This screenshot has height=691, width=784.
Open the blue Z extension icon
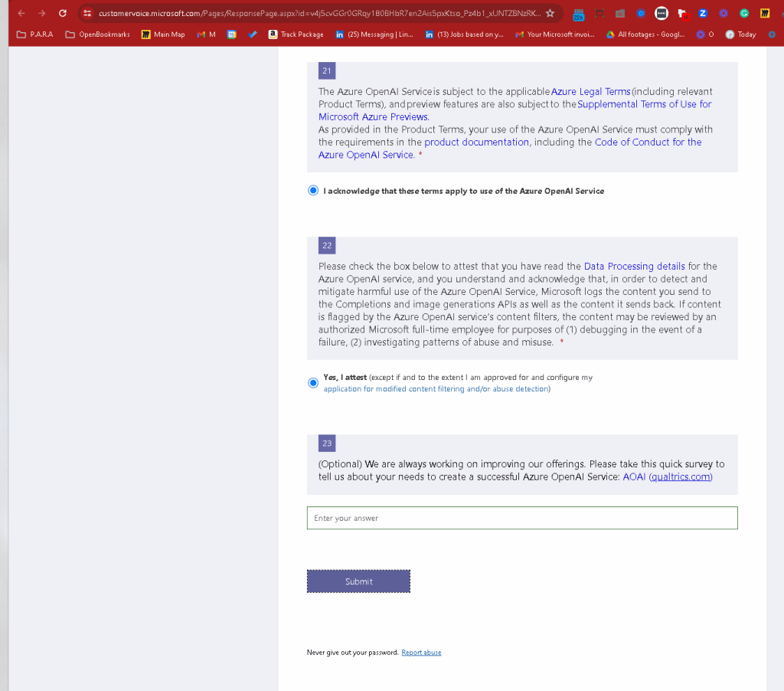click(x=703, y=14)
